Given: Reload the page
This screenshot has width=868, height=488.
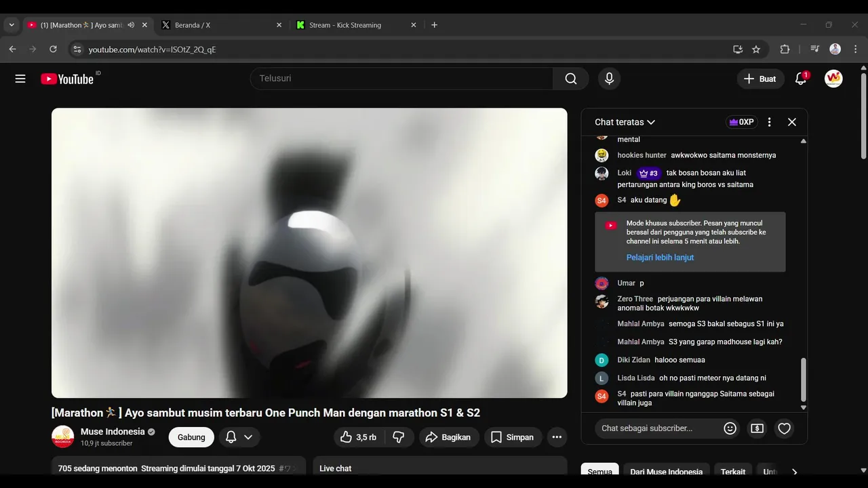Looking at the screenshot, I should (53, 49).
